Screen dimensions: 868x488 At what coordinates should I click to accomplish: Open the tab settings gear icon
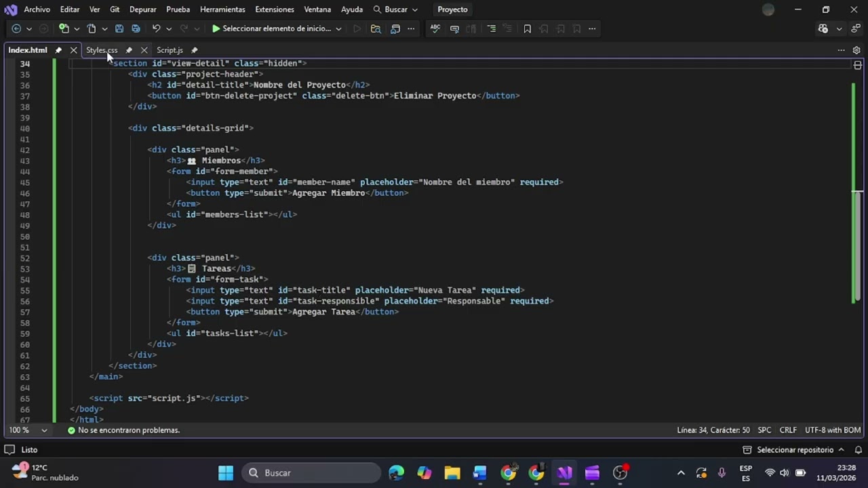[856, 50]
